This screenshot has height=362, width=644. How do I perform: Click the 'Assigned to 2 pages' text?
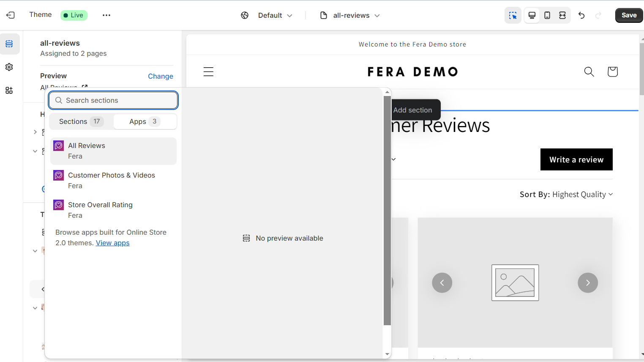(x=74, y=54)
